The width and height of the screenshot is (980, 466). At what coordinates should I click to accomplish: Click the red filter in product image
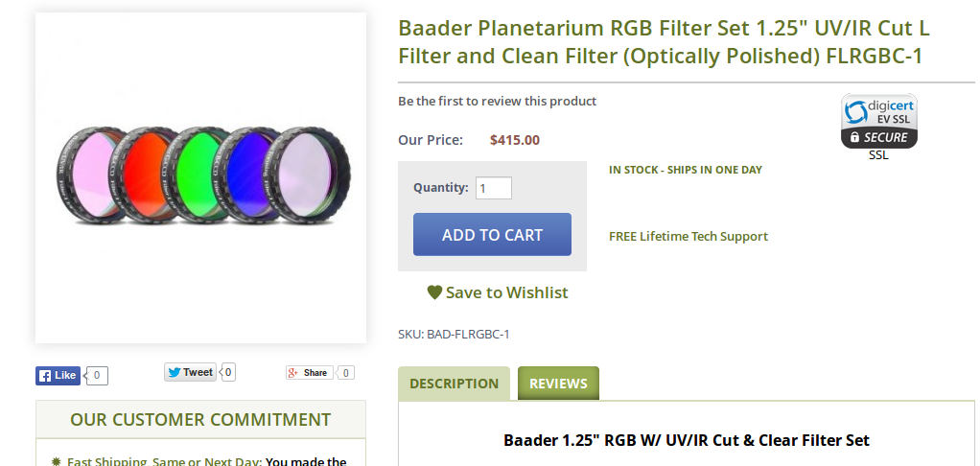click(x=142, y=175)
